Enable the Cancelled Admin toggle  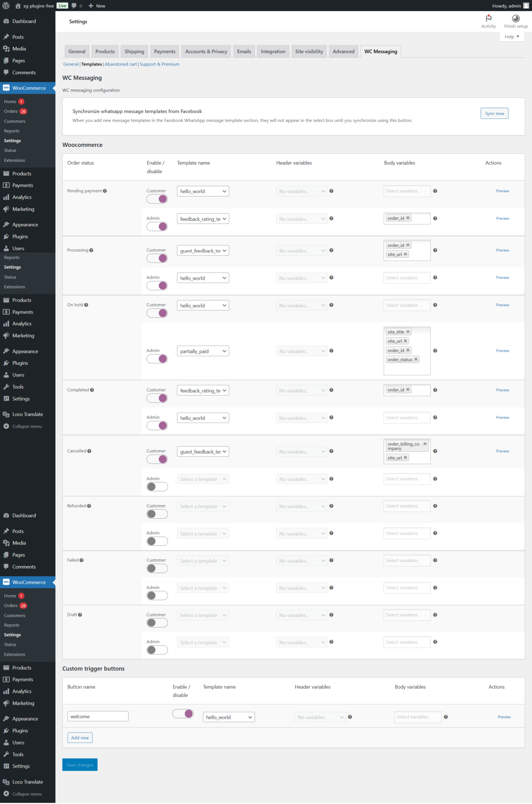point(157,487)
